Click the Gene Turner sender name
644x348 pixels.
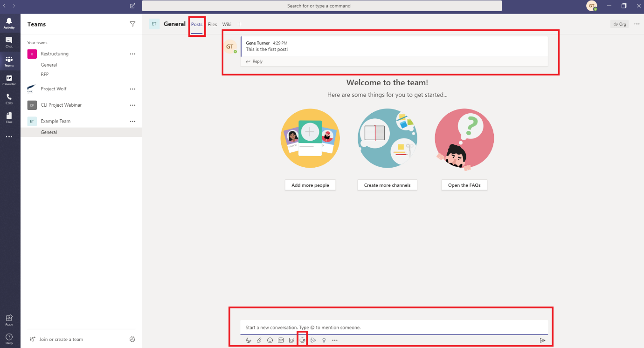click(258, 43)
